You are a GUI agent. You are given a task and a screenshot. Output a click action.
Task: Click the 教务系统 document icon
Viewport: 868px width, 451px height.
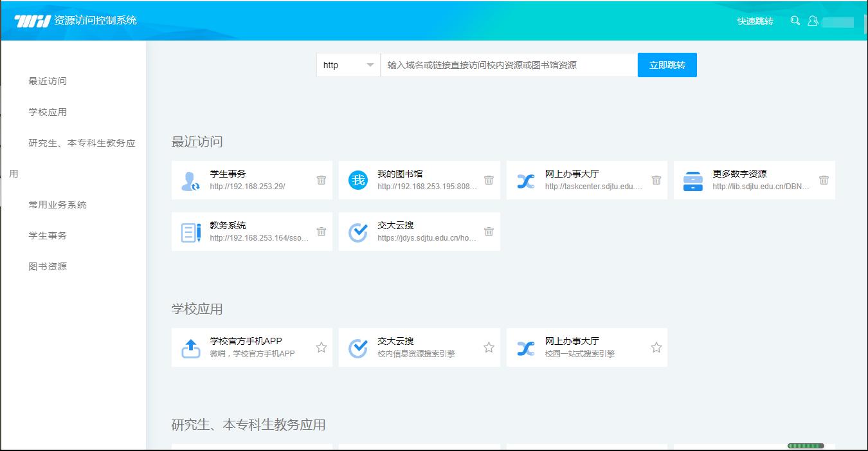191,232
